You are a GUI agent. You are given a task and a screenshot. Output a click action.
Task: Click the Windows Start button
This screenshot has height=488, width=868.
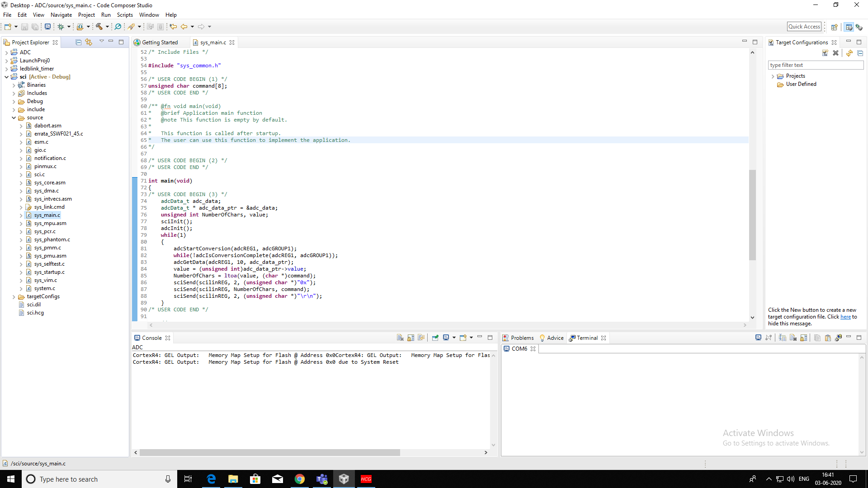pos(11,479)
